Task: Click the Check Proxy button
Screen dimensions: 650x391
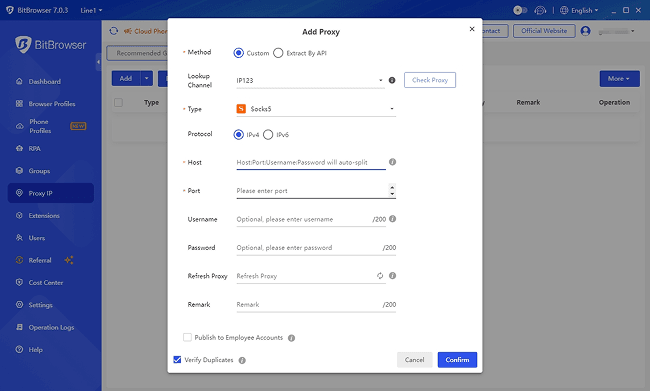Action: (430, 80)
